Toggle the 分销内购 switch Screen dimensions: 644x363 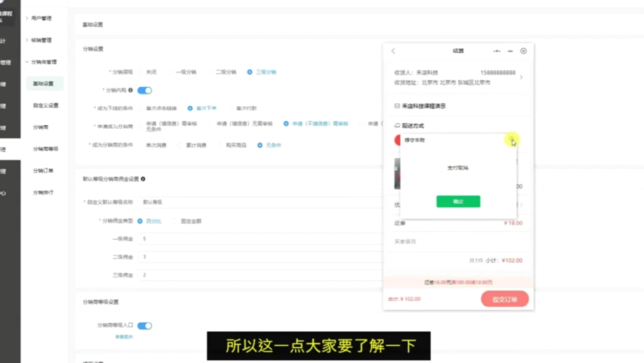point(144,90)
